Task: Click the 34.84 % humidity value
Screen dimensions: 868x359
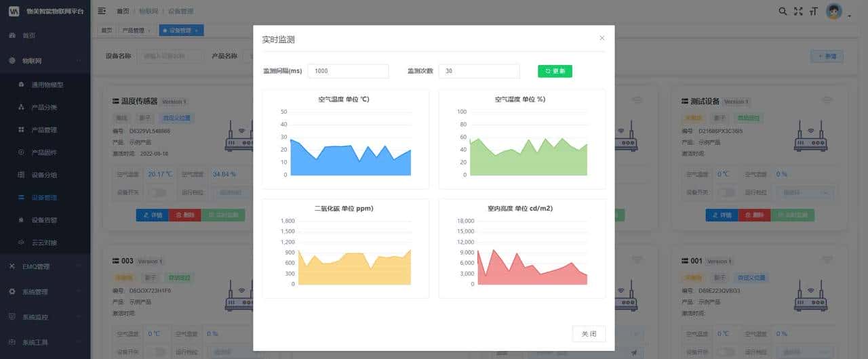Action: 224,174
